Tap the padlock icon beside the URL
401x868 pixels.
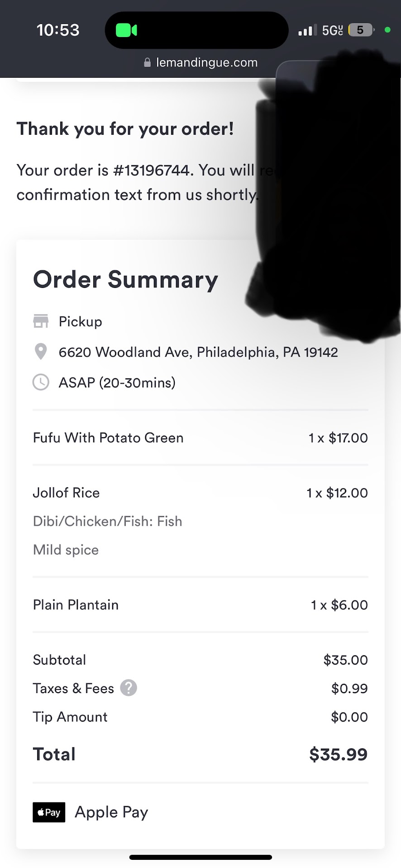click(147, 63)
